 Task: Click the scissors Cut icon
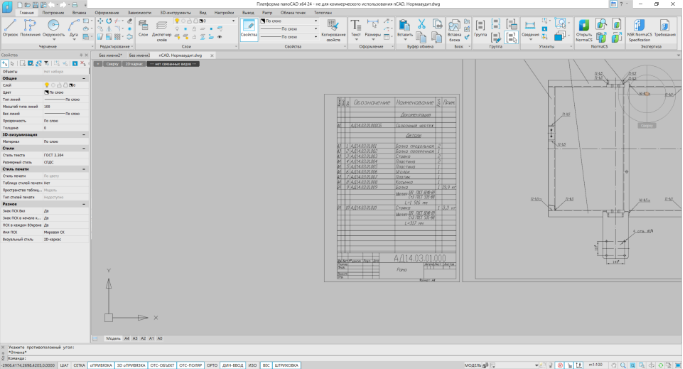coord(422,24)
